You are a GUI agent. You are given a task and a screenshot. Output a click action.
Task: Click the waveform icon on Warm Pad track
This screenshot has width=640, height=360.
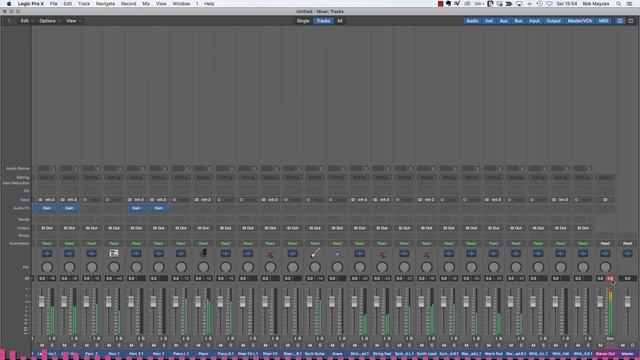point(493,253)
